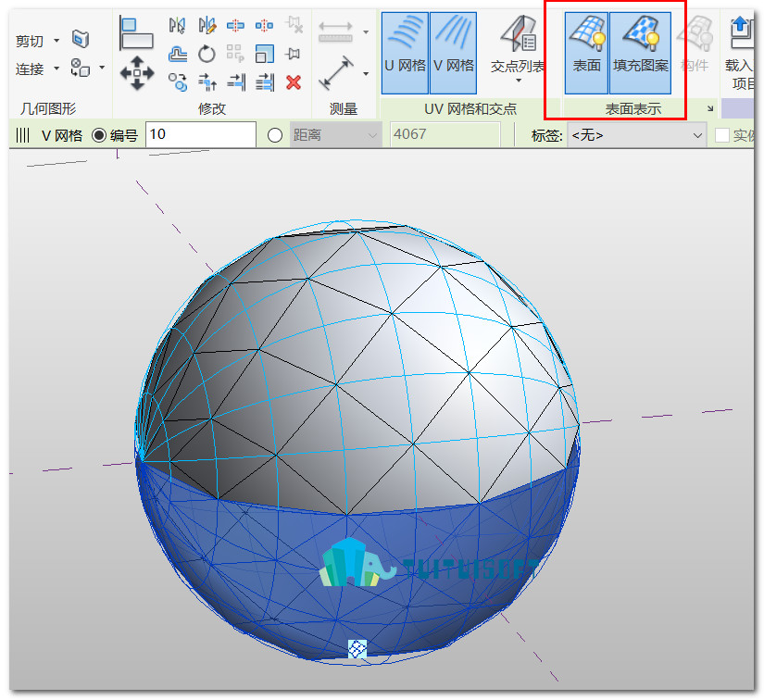Viewport: 764px width, 700px height.
Task: Open the 交点列表 intersects list tool
Action: 519,44
